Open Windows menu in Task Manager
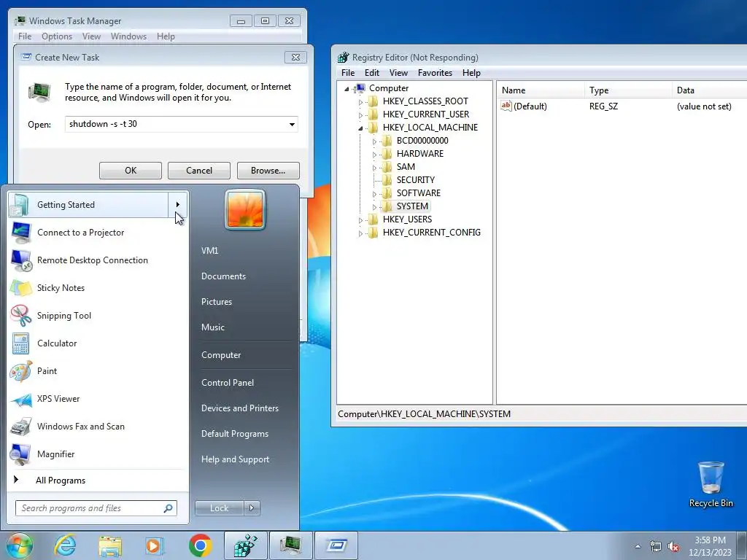747x560 pixels. tap(128, 36)
